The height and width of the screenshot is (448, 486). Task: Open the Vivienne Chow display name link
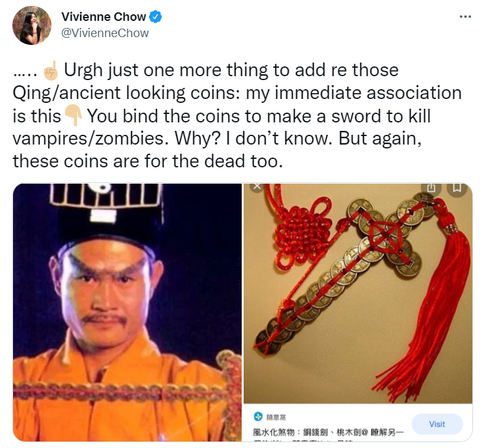coord(104,17)
